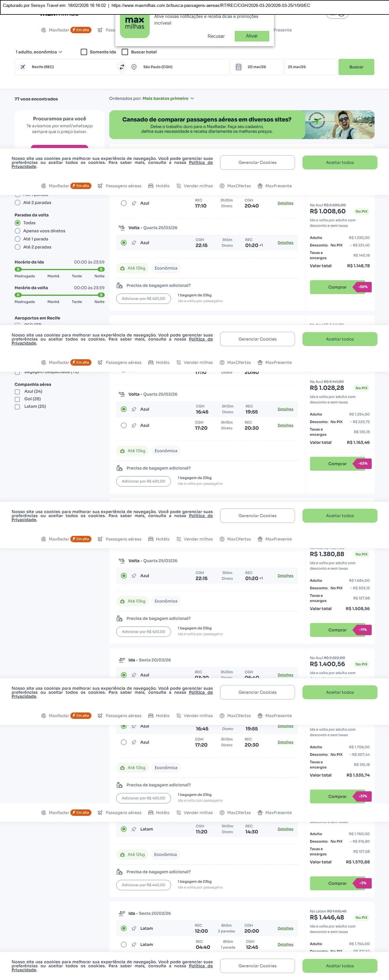Click the luggage icon beside 'Precisa de bagagem adicional?' at R$ 1.008,60
389x980 pixels.
119,285
